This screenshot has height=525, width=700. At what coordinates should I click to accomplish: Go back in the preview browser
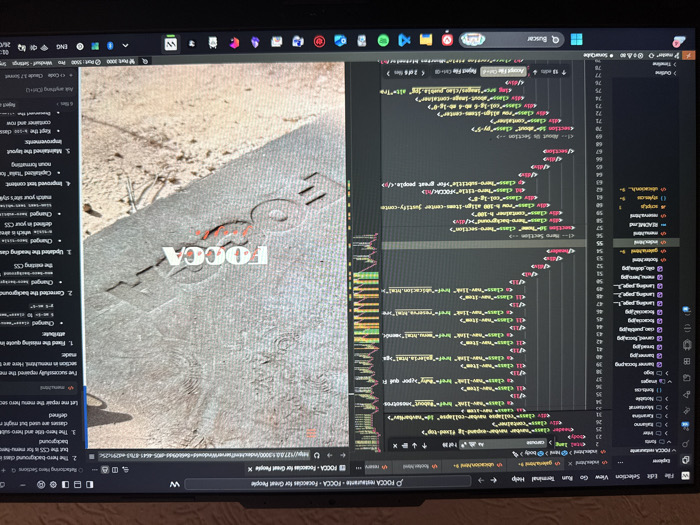[342, 455]
